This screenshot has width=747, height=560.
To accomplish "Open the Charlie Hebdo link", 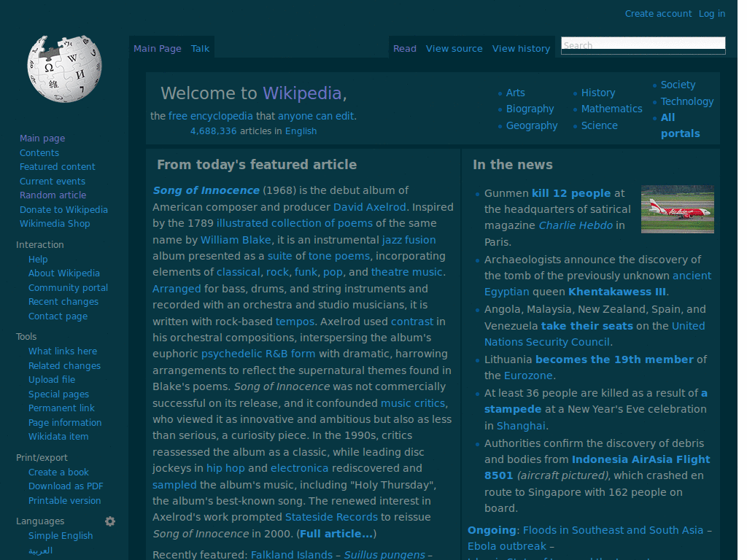I will click(576, 226).
